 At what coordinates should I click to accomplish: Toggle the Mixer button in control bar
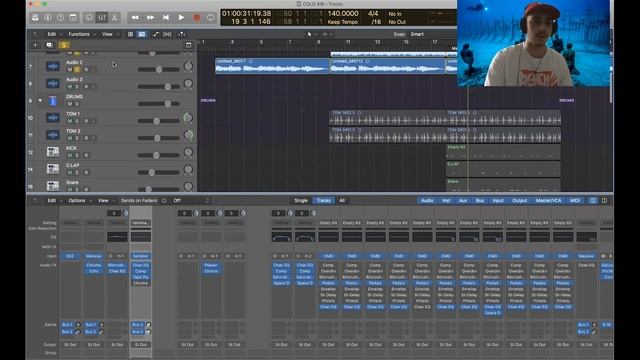pyautogui.click(x=101, y=18)
